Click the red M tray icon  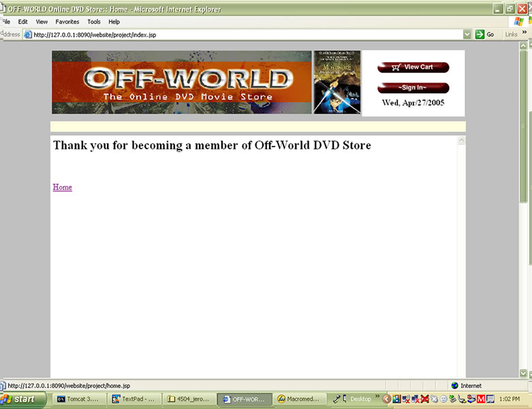(481, 399)
